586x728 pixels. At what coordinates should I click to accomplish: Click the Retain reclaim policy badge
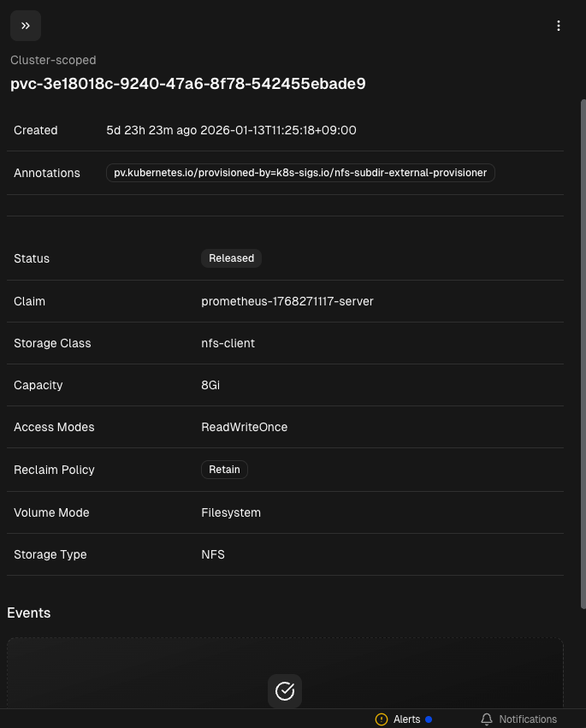[224, 470]
